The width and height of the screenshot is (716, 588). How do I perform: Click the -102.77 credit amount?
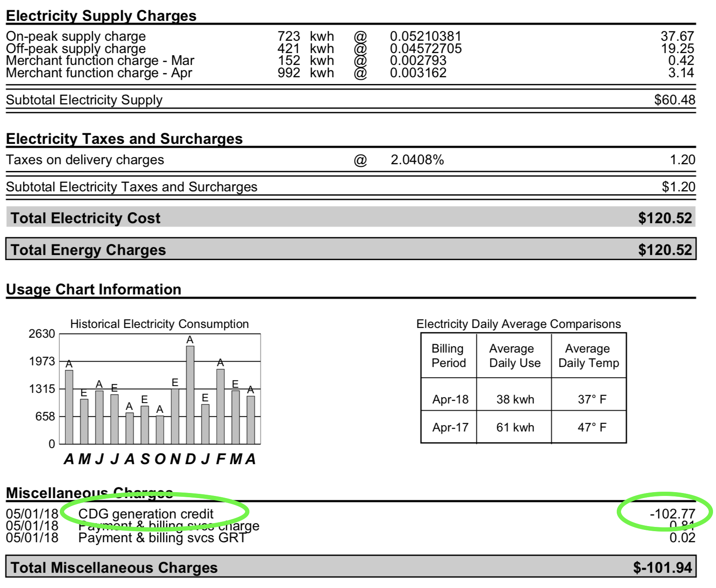pos(673,514)
